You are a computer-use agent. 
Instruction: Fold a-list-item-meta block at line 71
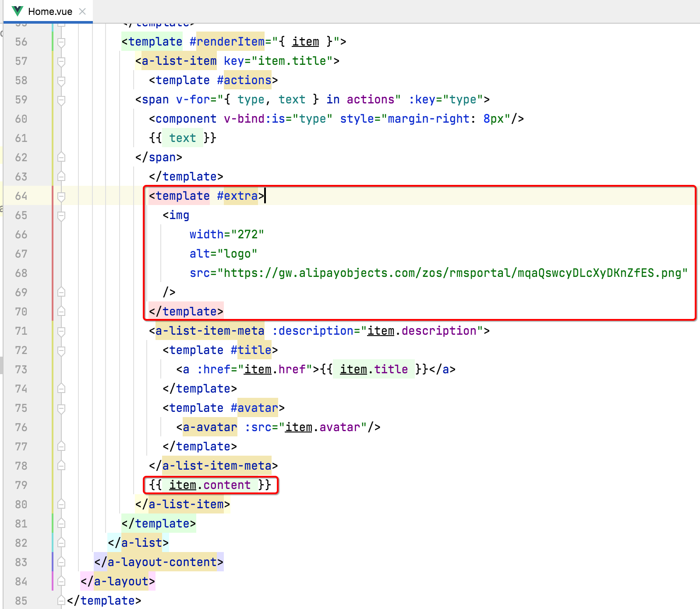[61, 331]
